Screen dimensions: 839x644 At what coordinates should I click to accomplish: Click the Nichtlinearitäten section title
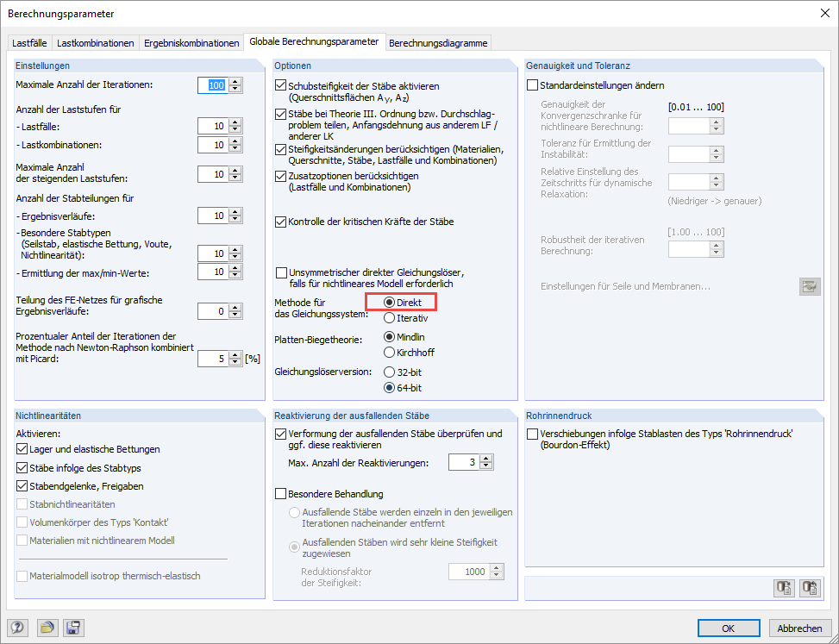(x=48, y=416)
